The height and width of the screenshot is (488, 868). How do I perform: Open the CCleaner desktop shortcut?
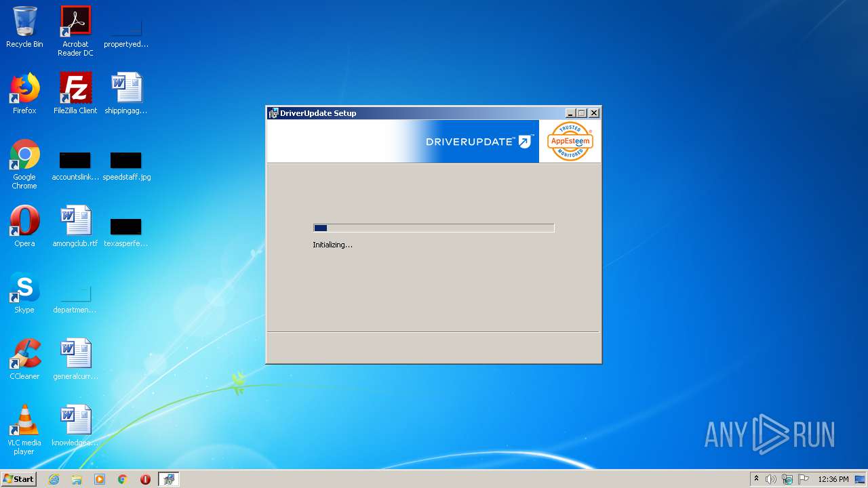(x=24, y=359)
